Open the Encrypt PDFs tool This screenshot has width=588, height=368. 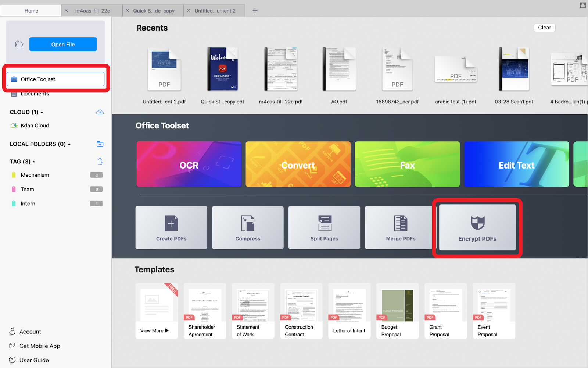[477, 227]
